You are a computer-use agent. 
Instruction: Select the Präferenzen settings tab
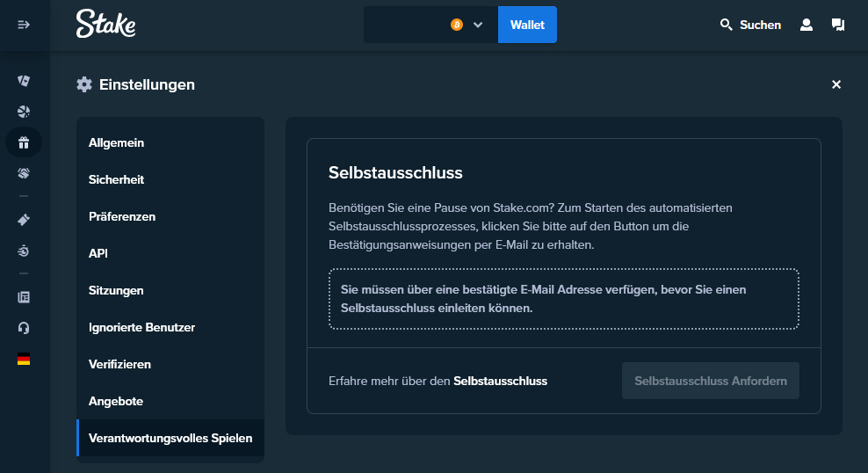(170, 216)
